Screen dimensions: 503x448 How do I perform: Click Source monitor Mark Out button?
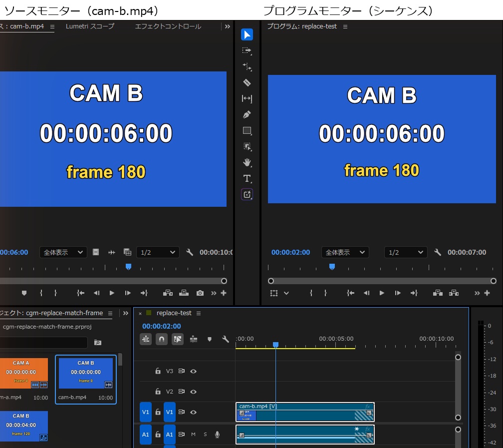[55, 293]
